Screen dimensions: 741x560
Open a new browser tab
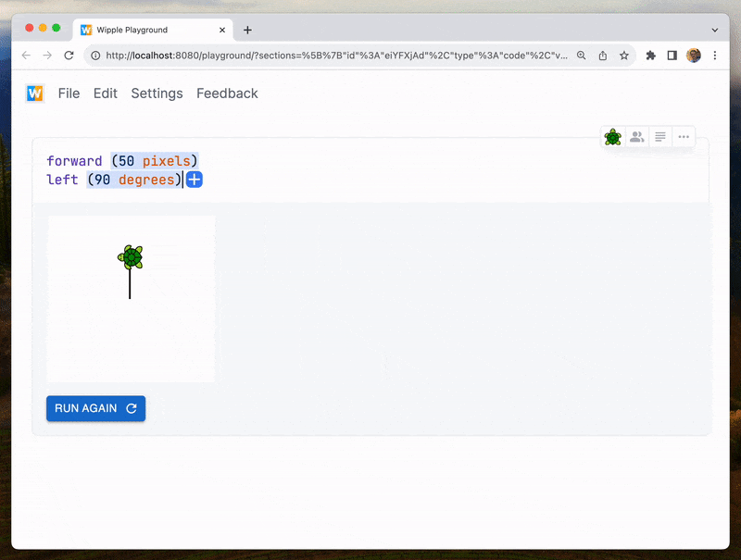point(247,30)
